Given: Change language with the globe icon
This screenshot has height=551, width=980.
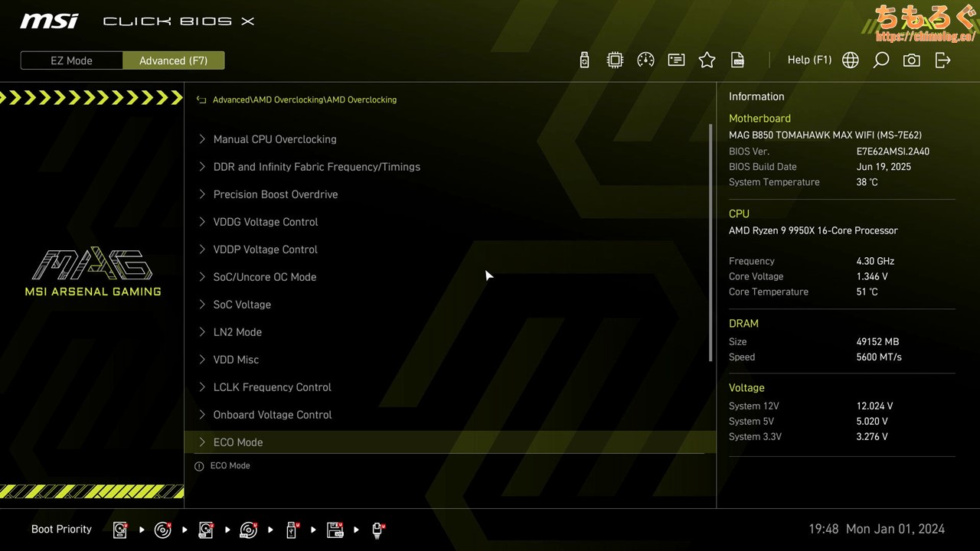Looking at the screenshot, I should coord(850,60).
